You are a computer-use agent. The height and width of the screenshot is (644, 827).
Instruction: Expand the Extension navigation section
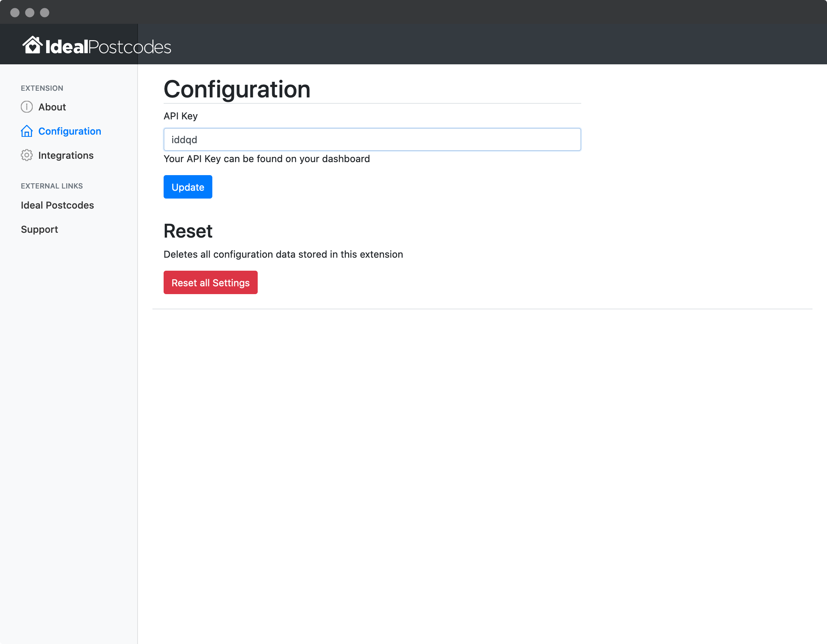pos(42,87)
